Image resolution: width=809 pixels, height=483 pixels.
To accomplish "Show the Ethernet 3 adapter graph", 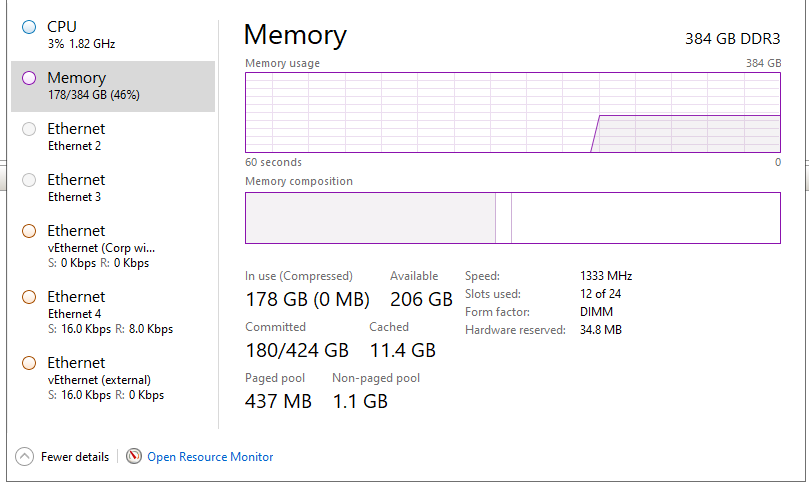I will pos(110,188).
